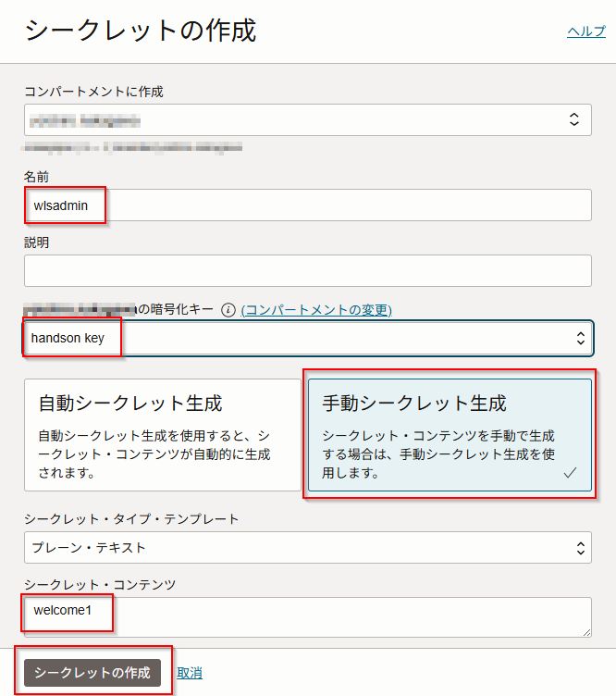This screenshot has width=616, height=696.
Task: Click the chevron arrows of the プレーン・テキスト selector
Action: coord(579,547)
